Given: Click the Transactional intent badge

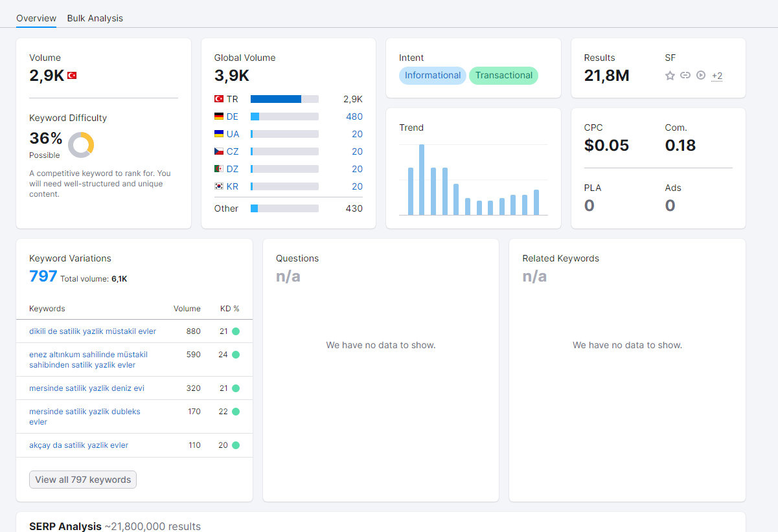Looking at the screenshot, I should click(x=504, y=76).
